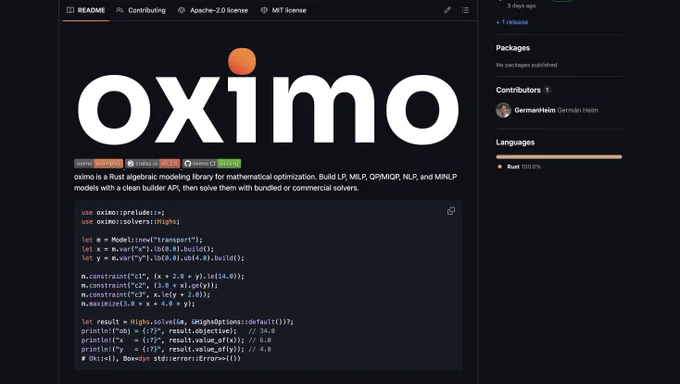The width and height of the screenshot is (680, 384).
Task: Click the constraint "c1" code line
Action: [x=163, y=276]
